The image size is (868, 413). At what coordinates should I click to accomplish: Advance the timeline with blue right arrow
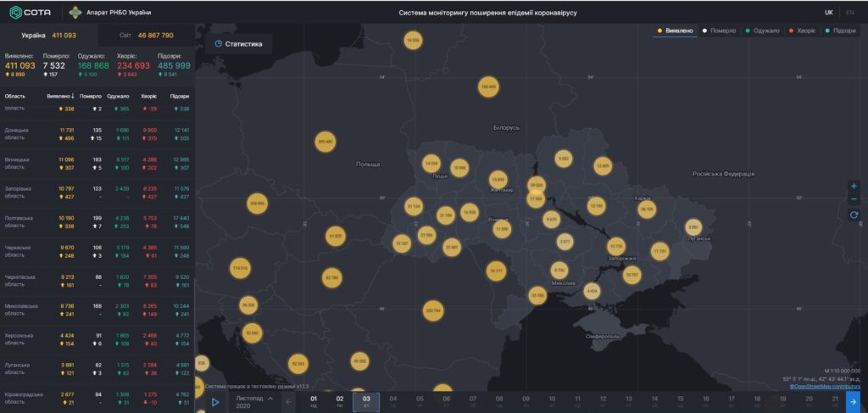(x=853, y=402)
